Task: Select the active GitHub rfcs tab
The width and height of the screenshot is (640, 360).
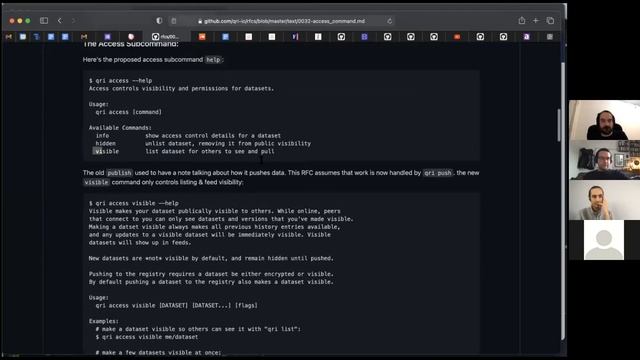Action: (166, 37)
